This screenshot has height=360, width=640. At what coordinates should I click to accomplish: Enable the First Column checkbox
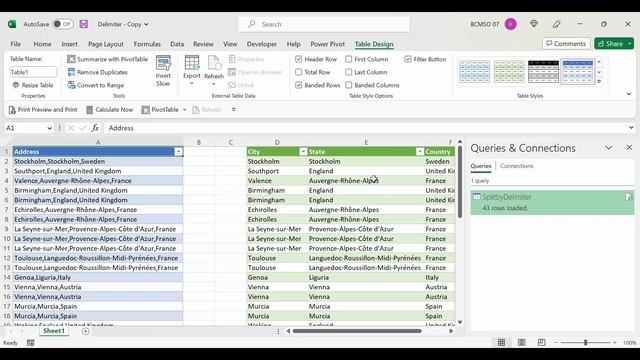349,59
